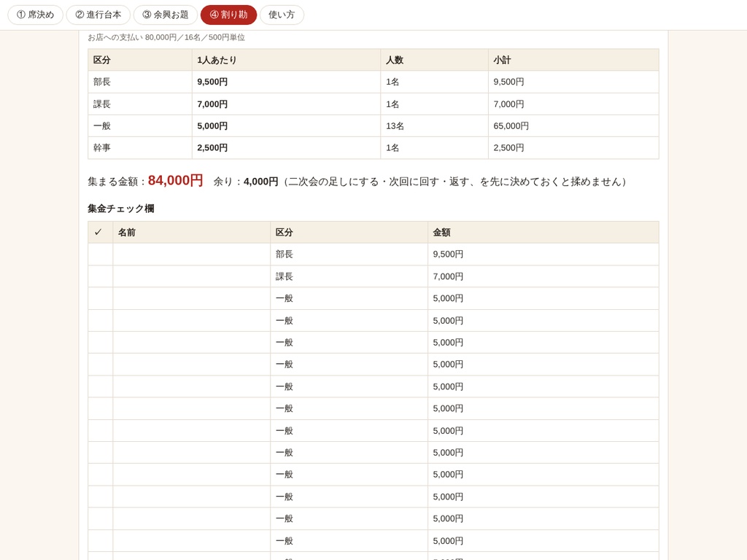Viewport: 747px width, 560px height.
Task: Click the 1名 headcount in the 課長 row
Action: tap(435, 104)
